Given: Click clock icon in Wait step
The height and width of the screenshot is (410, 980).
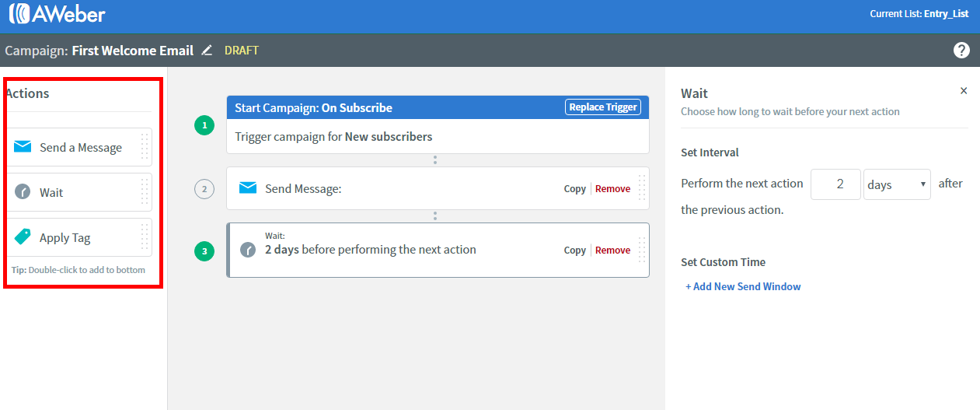Looking at the screenshot, I should [248, 250].
